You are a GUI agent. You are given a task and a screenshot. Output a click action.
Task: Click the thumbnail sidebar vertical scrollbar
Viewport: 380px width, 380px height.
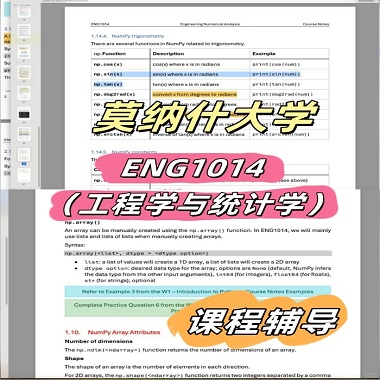tap(39, 157)
